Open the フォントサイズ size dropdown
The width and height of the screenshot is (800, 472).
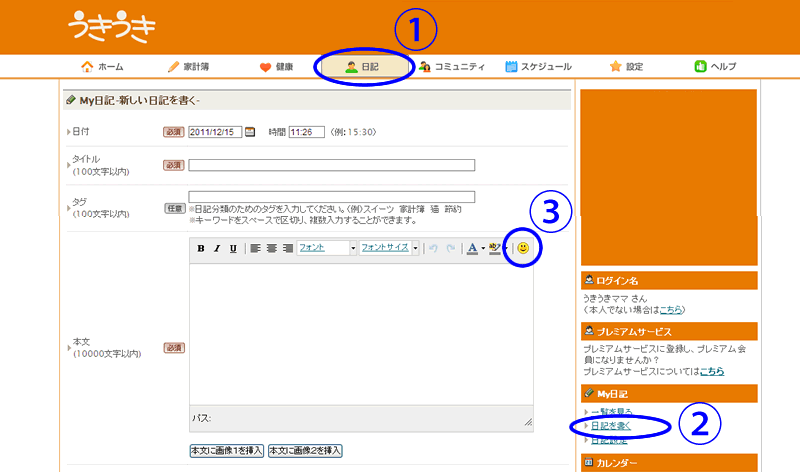coord(390,248)
